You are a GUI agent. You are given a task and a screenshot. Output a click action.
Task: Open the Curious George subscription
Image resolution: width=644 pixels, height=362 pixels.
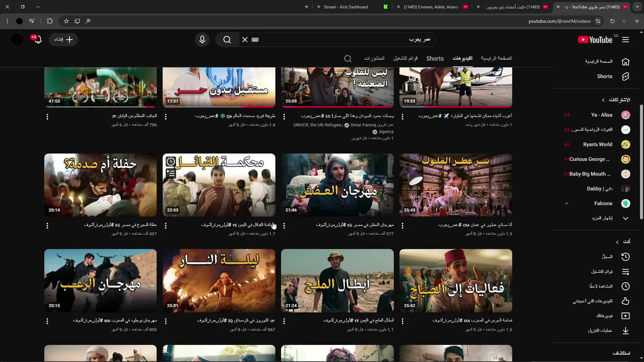tap(597, 159)
